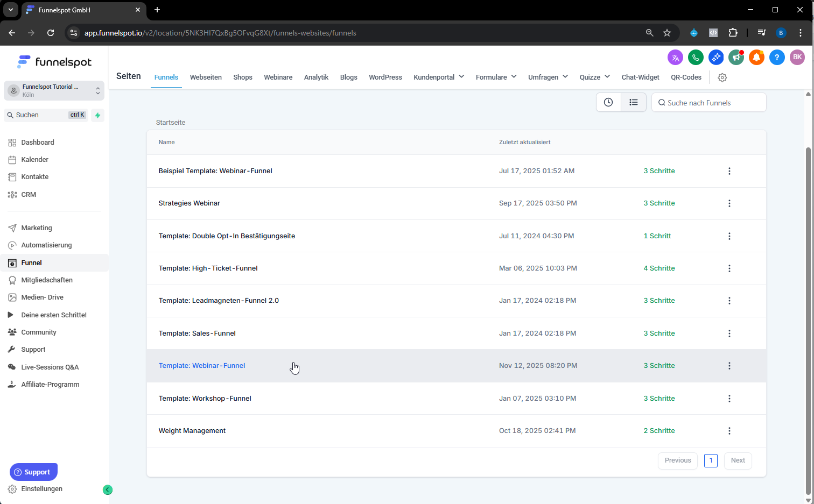814x504 pixels.
Task: Open three-dot menu for Template: Leadmagneten-Funnel 2.0
Action: tap(729, 301)
